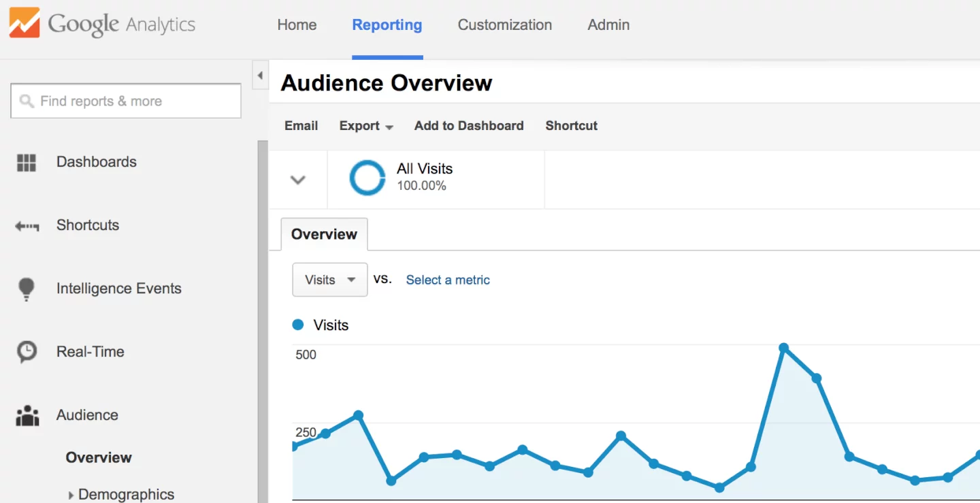Viewport: 980px width, 503px height.
Task: Open the Admin menu
Action: click(x=608, y=25)
